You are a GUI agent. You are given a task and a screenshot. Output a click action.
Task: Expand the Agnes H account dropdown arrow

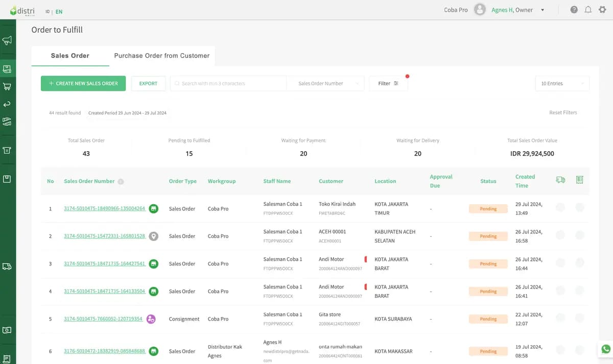click(x=543, y=10)
